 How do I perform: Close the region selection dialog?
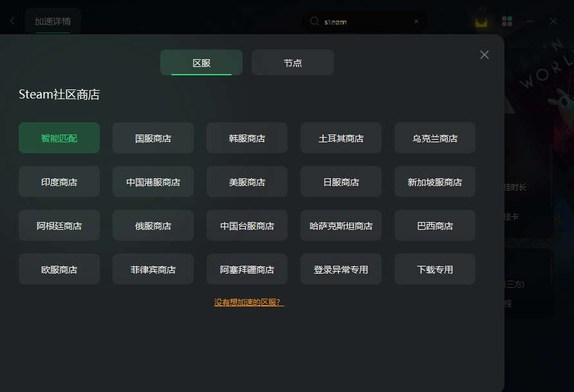click(485, 55)
